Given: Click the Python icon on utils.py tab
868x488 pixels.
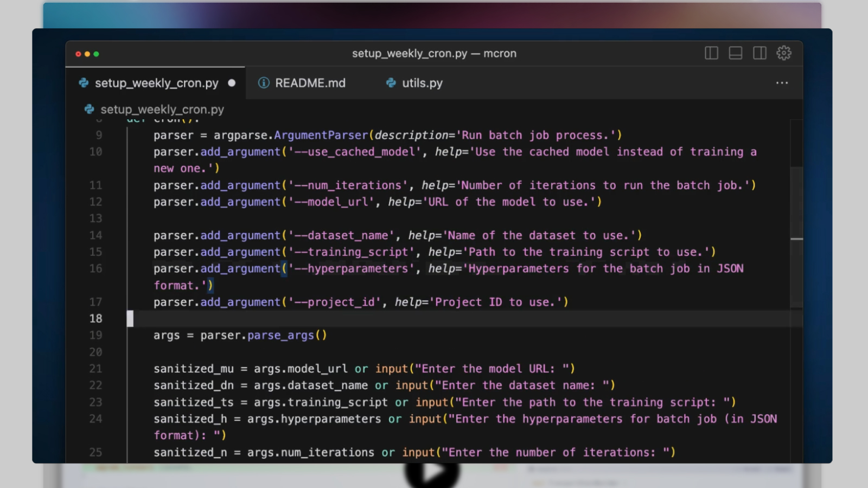Looking at the screenshot, I should (391, 83).
